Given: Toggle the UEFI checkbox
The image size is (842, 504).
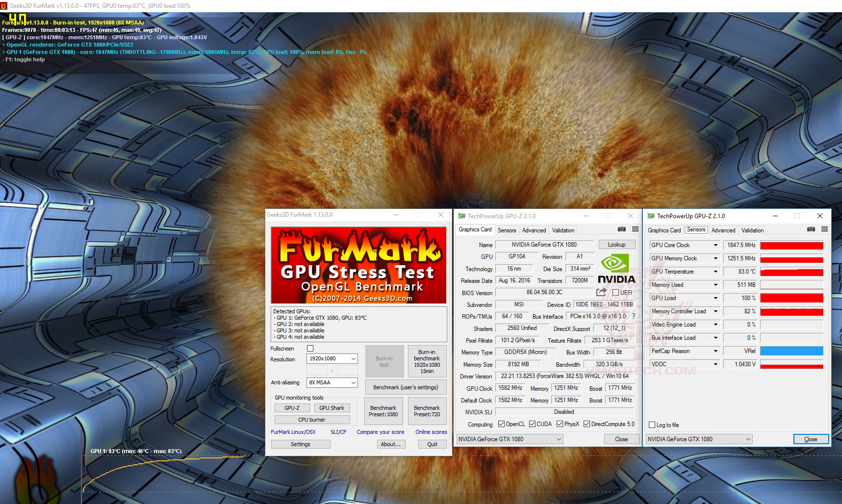Looking at the screenshot, I should 615,293.
